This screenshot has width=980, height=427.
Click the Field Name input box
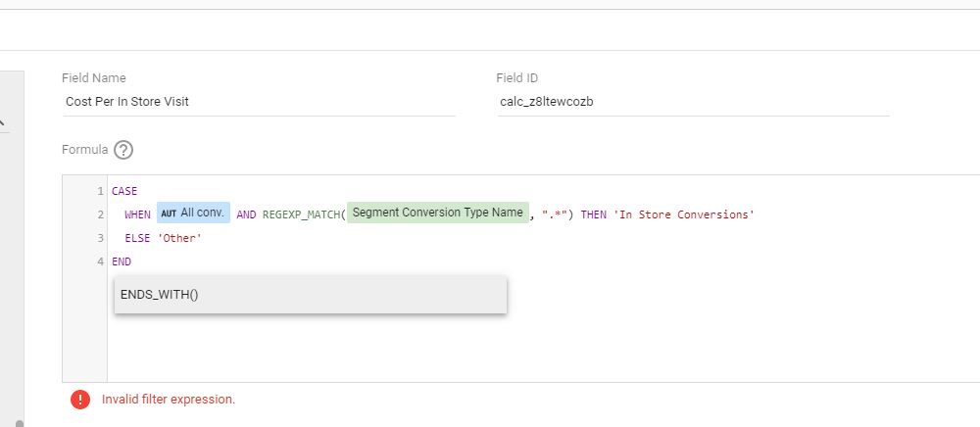click(259, 101)
